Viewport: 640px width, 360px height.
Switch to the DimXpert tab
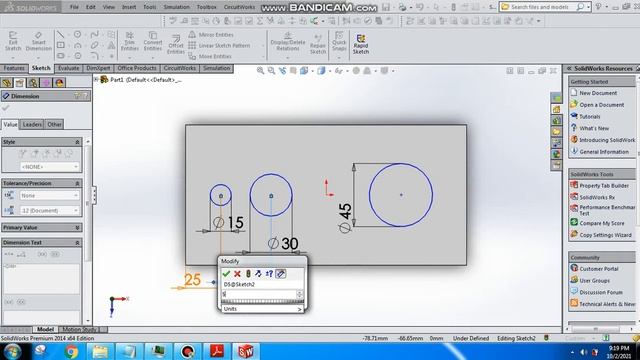(x=98, y=68)
